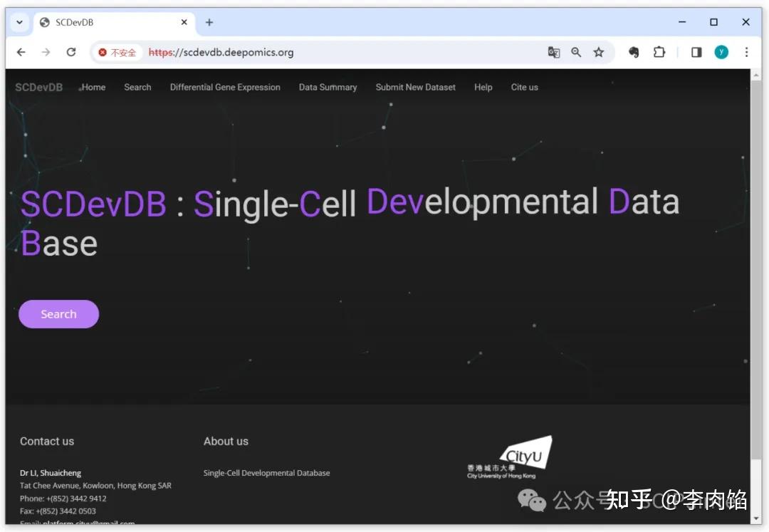Screen dimensions: 769x532
Task: Click Submit New Dataset
Action: click(x=415, y=87)
